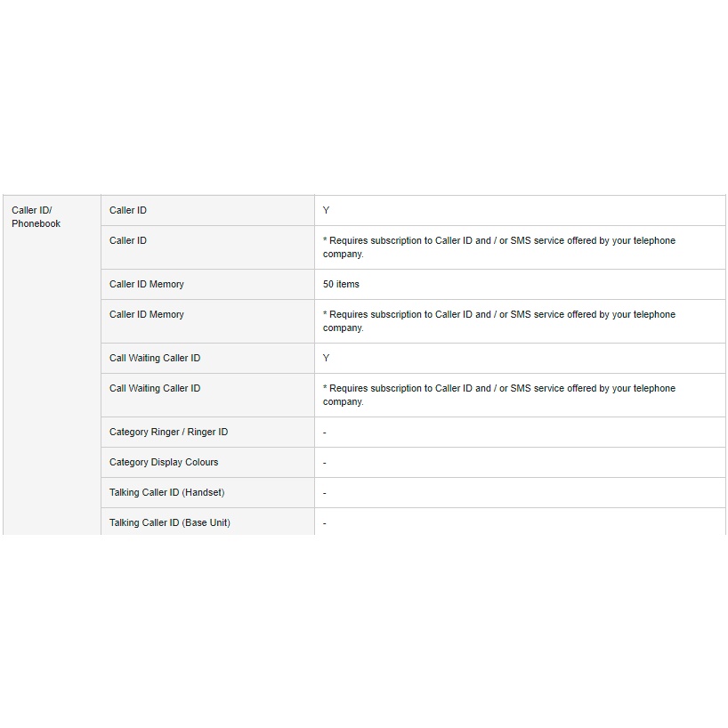Select the "50 items" value
This screenshot has width=728, height=728.
(341, 285)
